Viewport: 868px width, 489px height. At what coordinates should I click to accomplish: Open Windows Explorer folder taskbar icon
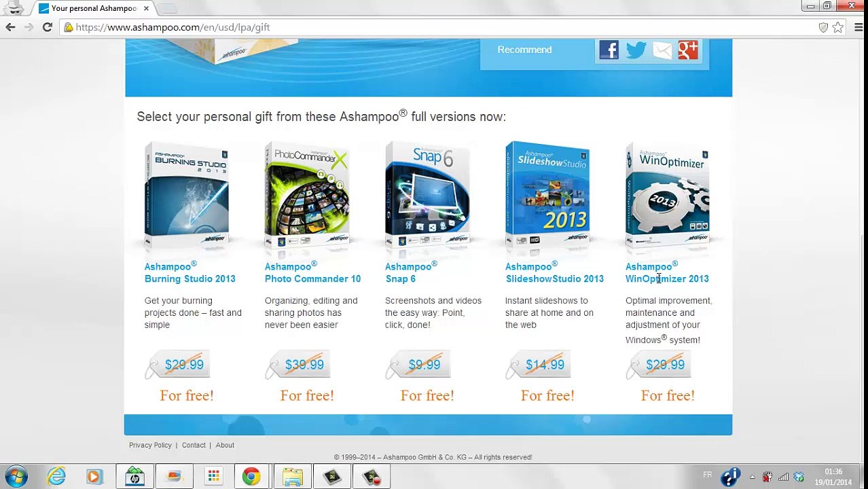[x=293, y=477]
